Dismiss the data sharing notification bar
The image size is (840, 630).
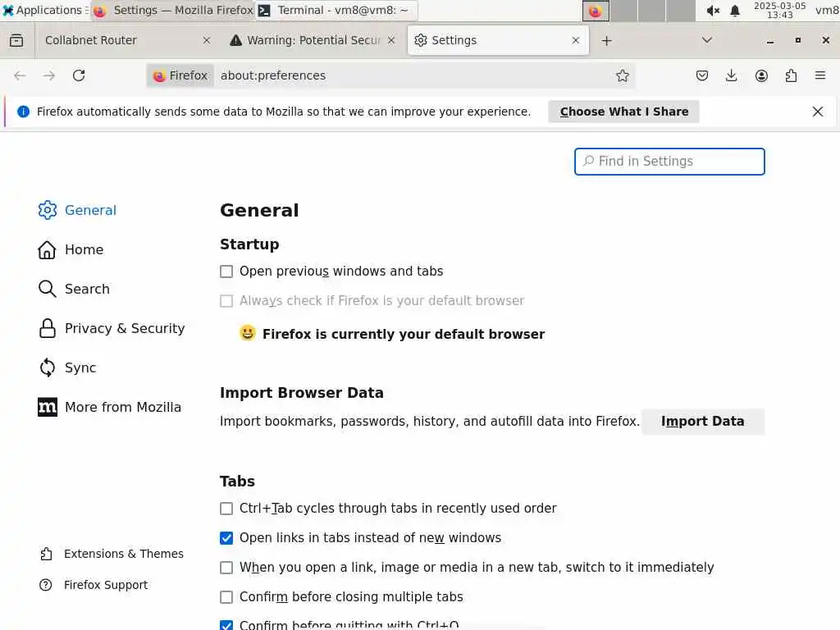[818, 112]
